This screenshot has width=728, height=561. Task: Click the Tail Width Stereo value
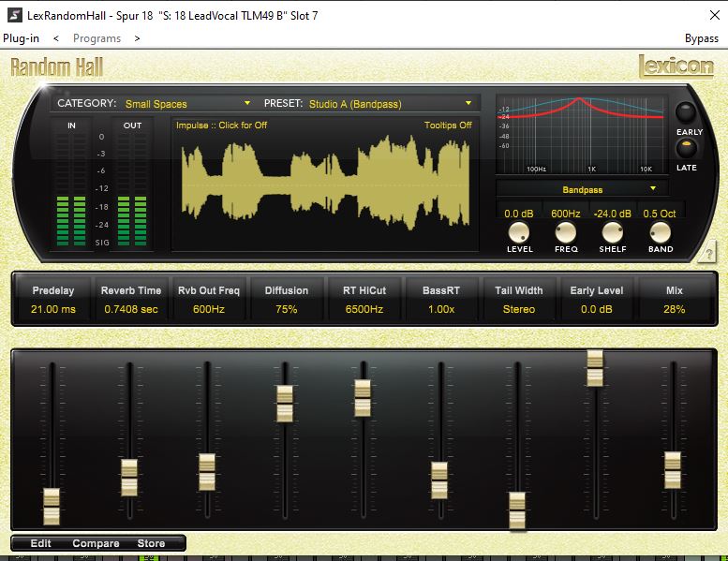click(x=519, y=309)
